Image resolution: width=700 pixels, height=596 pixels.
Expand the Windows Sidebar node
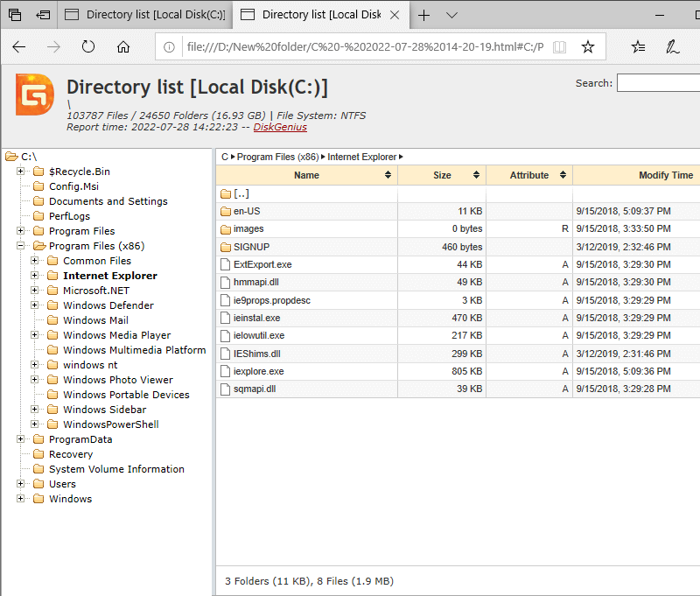[x=34, y=409]
